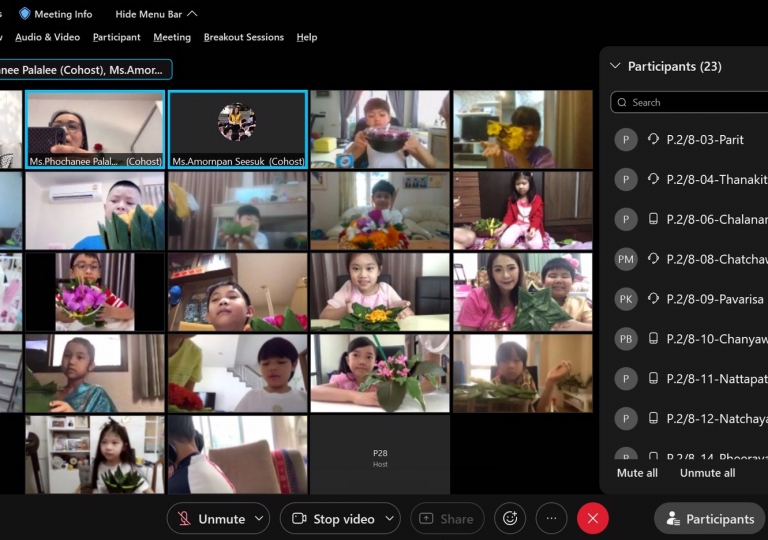Toggle Stop video button
The height and width of the screenshot is (540, 768).
click(x=333, y=518)
